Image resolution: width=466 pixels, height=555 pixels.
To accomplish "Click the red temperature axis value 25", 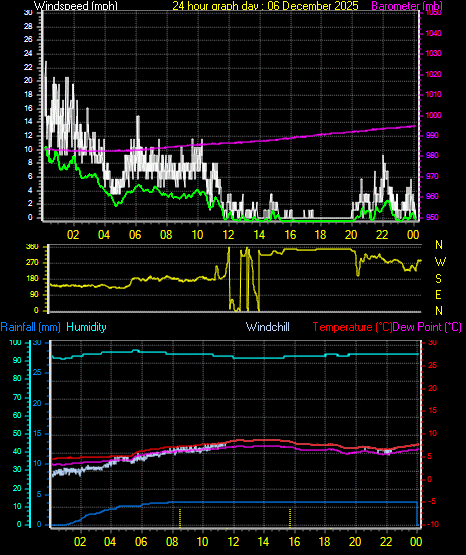I will click(x=432, y=366).
